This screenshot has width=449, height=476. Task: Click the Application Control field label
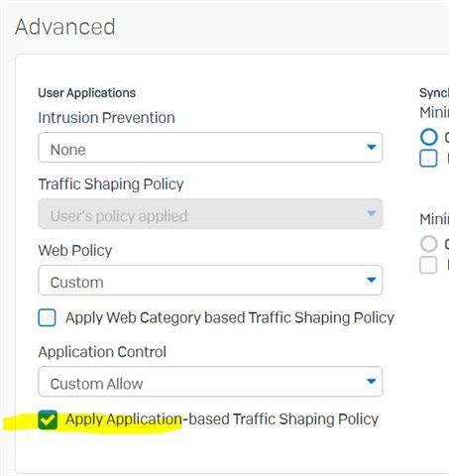click(x=102, y=352)
